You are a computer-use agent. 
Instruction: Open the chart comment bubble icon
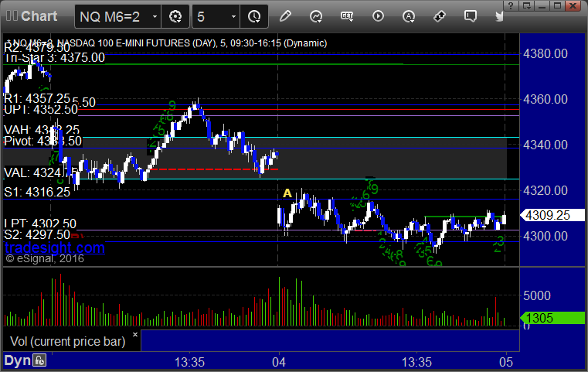pos(471,16)
